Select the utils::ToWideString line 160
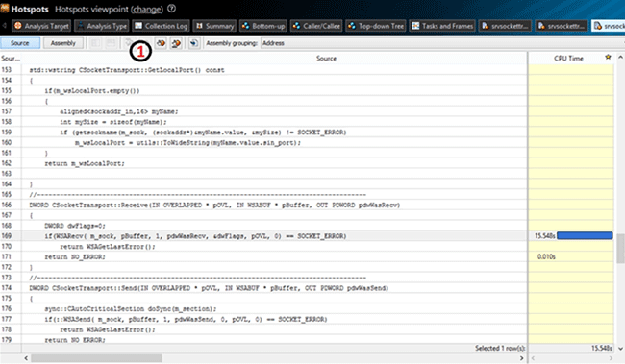Viewport: 625px width, 364px height. tap(187, 142)
